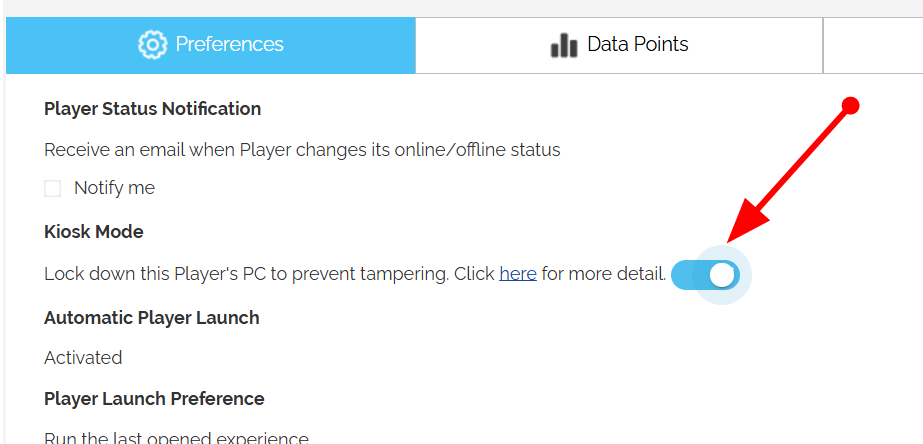Disable the Kiosk Mode toggle switch
Viewport: 923px width, 444px height.
point(705,275)
